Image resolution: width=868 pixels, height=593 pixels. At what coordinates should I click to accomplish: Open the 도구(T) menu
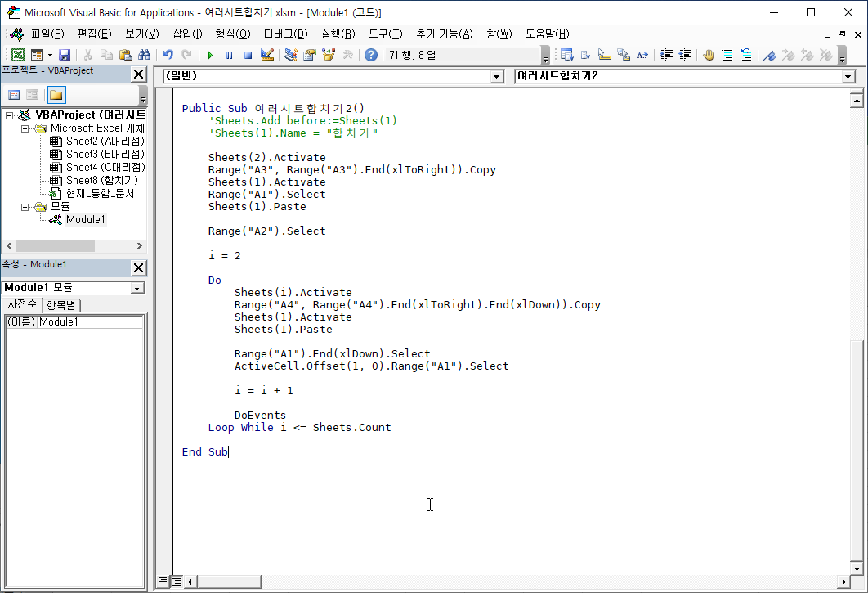[386, 34]
